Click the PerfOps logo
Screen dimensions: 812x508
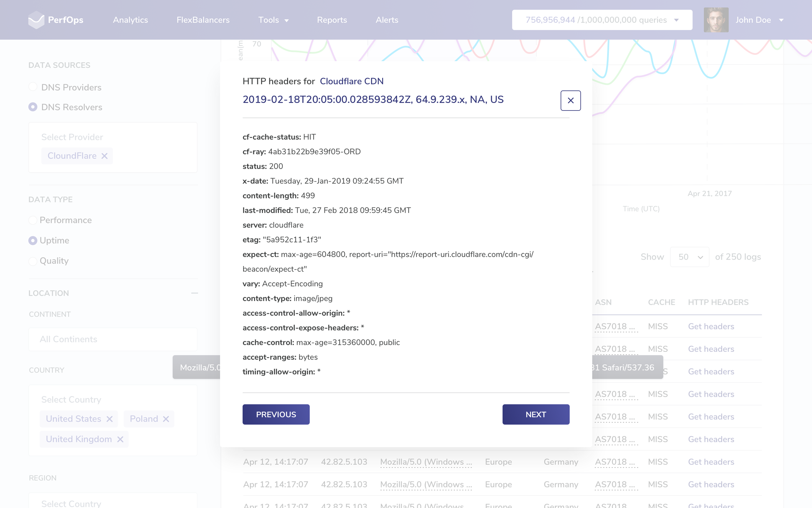55,20
